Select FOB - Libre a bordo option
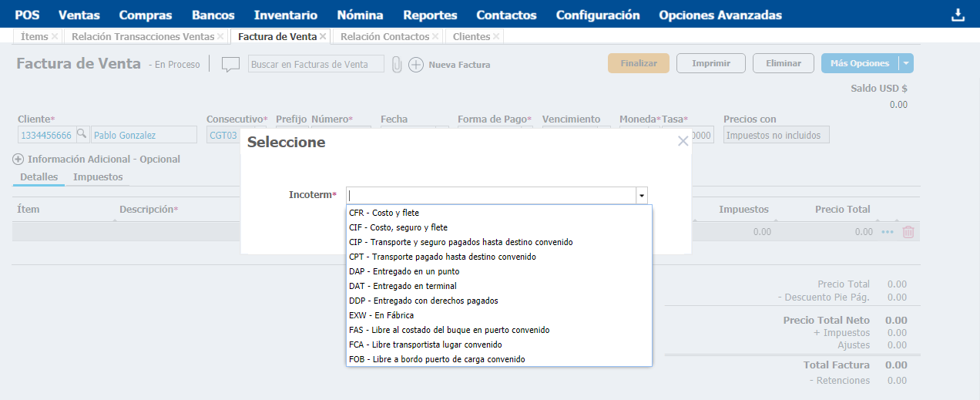The width and height of the screenshot is (980, 400). tap(437, 359)
